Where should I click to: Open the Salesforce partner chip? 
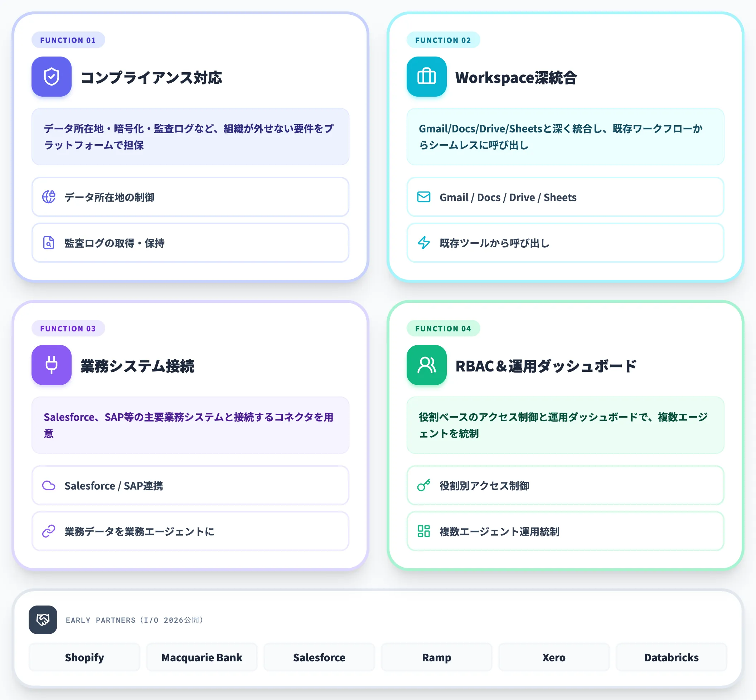tap(319, 657)
